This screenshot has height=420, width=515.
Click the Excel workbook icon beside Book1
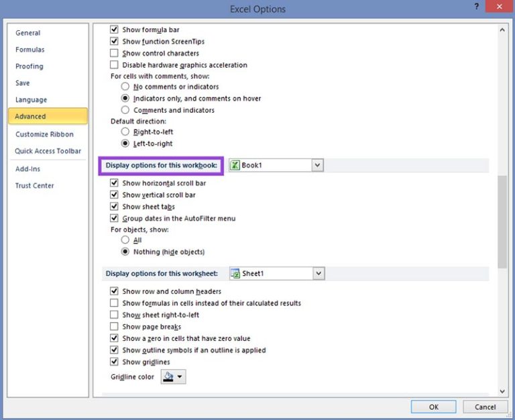click(235, 165)
